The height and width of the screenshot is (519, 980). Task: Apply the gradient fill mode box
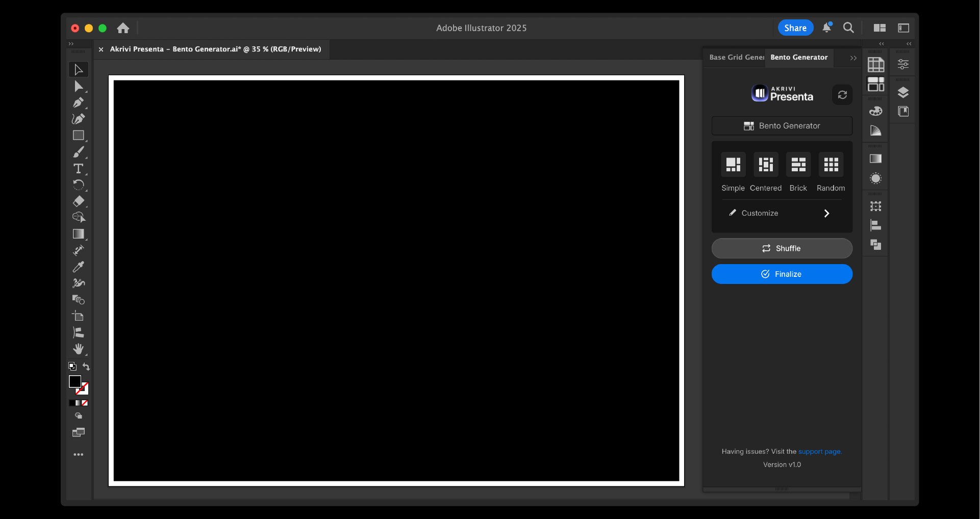pos(79,403)
